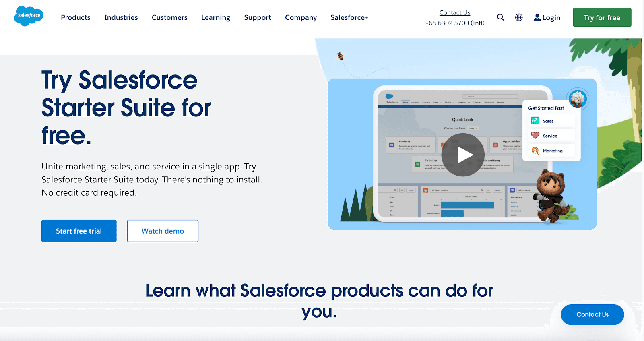Click the Start free trial button
The width and height of the screenshot is (644, 341).
[x=79, y=231]
